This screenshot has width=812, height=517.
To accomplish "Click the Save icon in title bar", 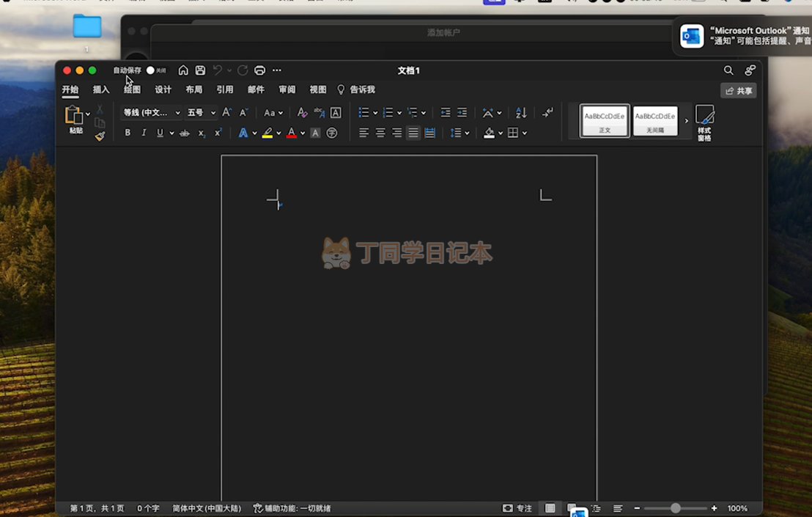I will pos(200,70).
